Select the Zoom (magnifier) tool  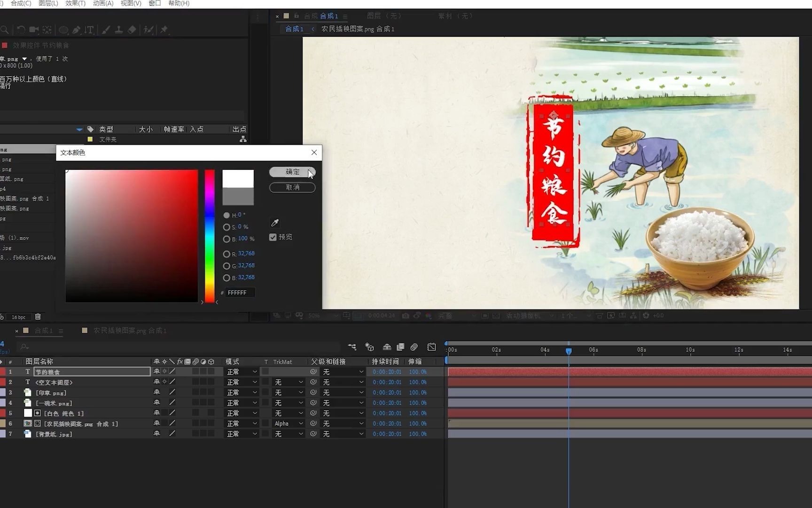(x=4, y=30)
